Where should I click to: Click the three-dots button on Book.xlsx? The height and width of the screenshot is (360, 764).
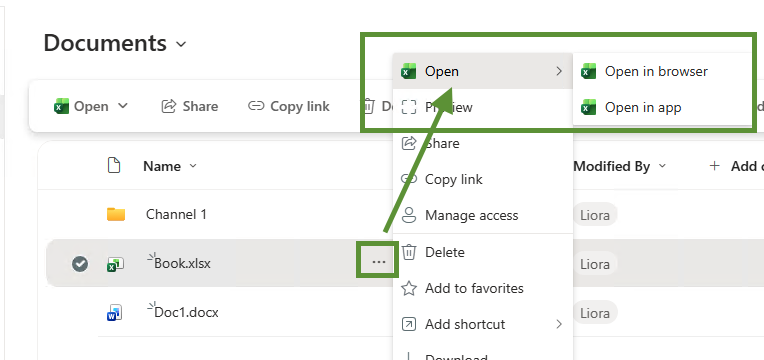point(379,263)
